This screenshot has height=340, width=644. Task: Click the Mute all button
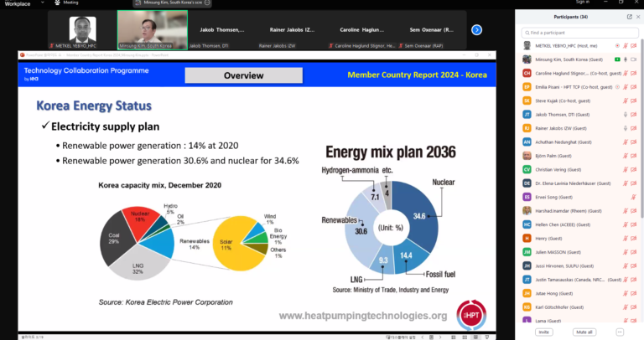click(584, 332)
